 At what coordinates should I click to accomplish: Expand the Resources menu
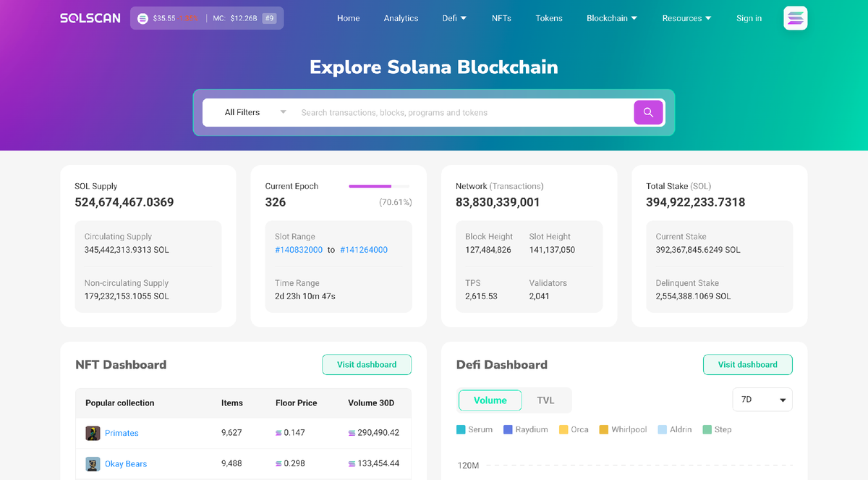tap(686, 18)
